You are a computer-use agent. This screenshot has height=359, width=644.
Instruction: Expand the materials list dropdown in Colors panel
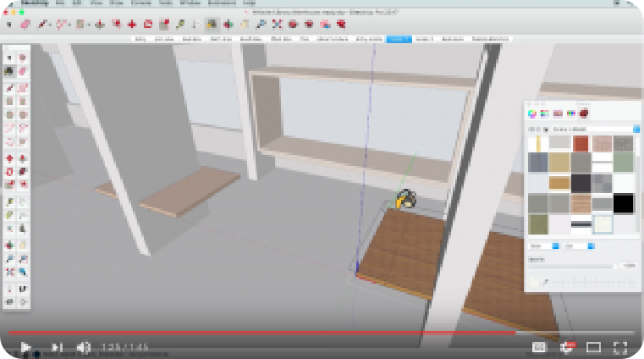coord(636,129)
